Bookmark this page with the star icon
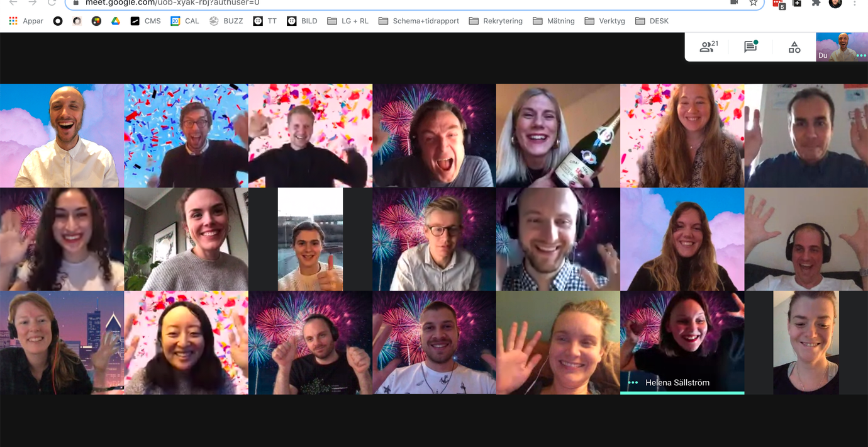The height and width of the screenshot is (447, 868). [x=753, y=3]
